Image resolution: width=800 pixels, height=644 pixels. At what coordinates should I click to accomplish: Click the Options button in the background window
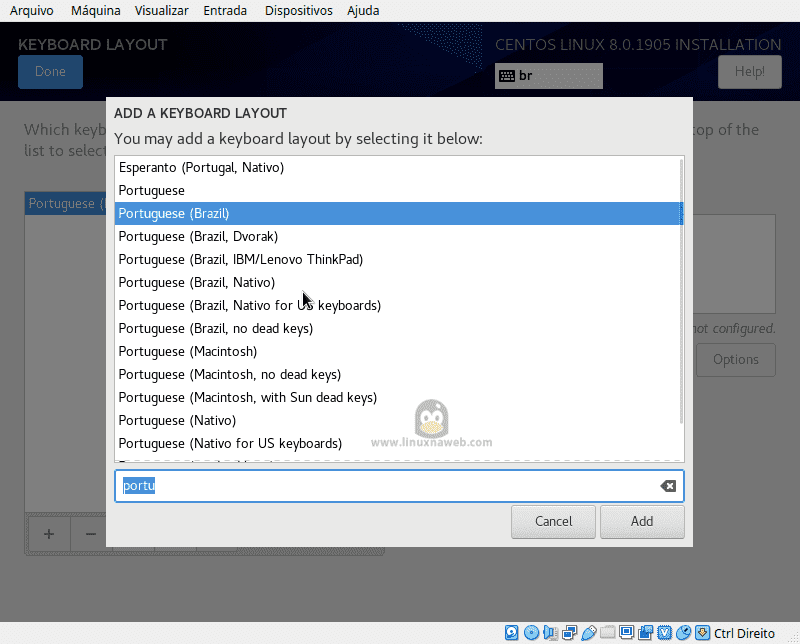point(736,360)
